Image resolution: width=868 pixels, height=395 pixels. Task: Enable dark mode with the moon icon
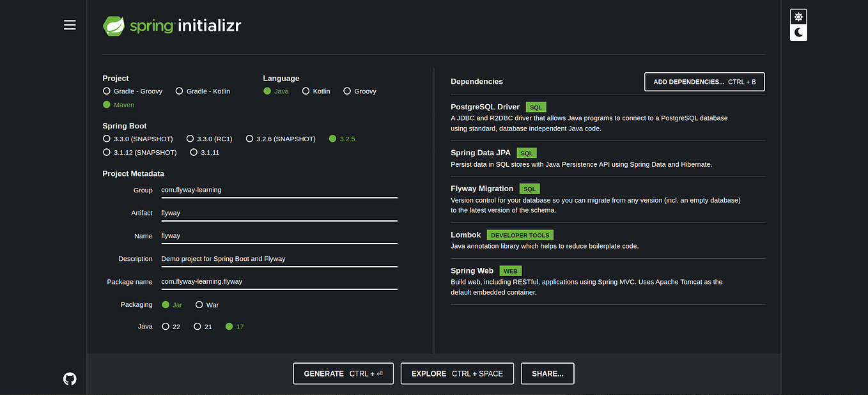798,32
